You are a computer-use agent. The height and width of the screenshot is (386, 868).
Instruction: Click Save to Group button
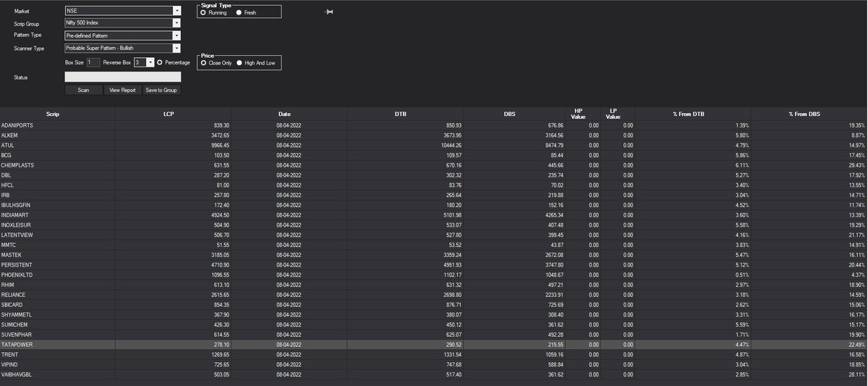point(161,91)
